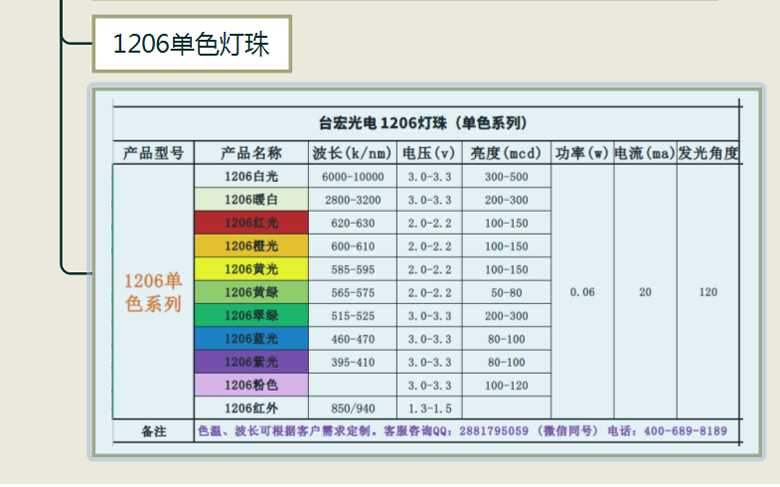Select the purple 1206紫光 cell
This screenshot has width=780, height=487.
point(252,361)
